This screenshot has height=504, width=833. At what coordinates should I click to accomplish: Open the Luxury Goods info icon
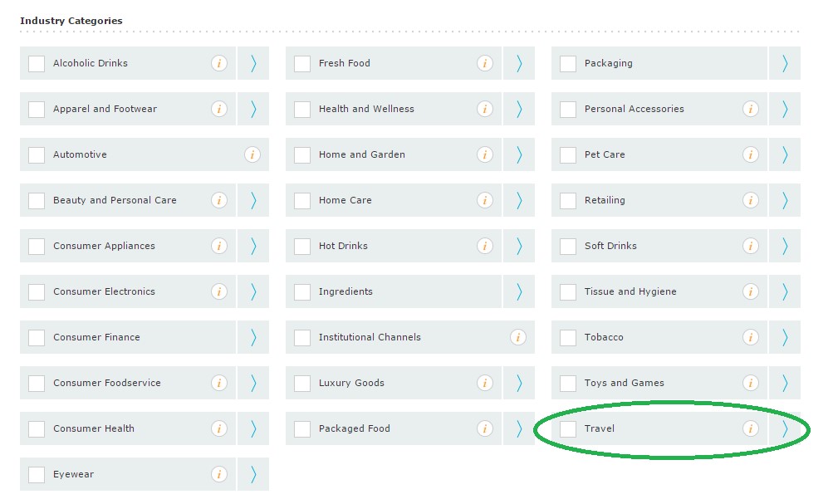485,383
